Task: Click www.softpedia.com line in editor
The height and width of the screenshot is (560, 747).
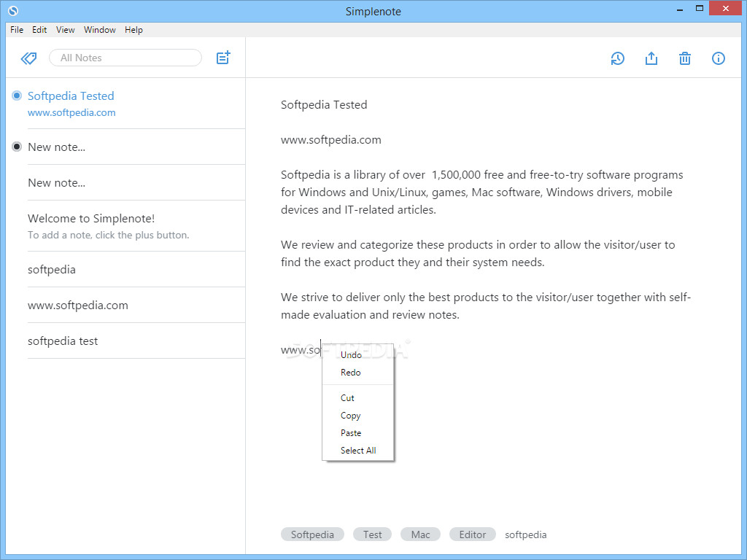Action: pos(331,140)
